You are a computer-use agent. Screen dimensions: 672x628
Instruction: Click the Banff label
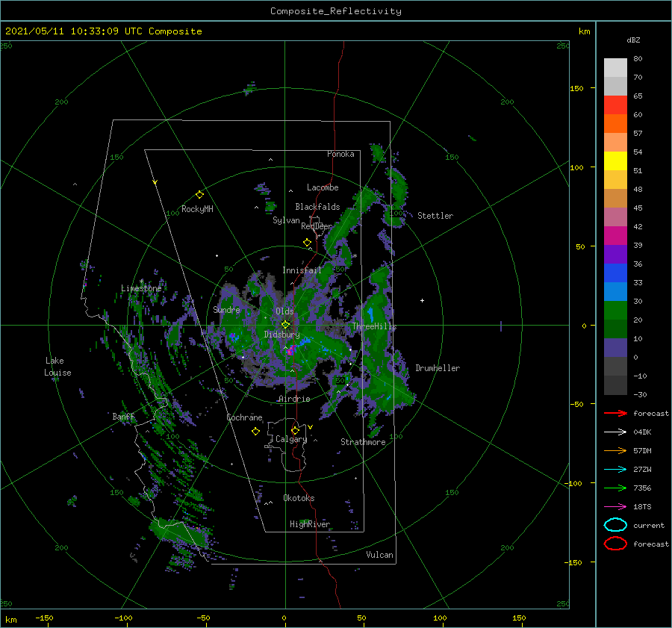coord(123,417)
